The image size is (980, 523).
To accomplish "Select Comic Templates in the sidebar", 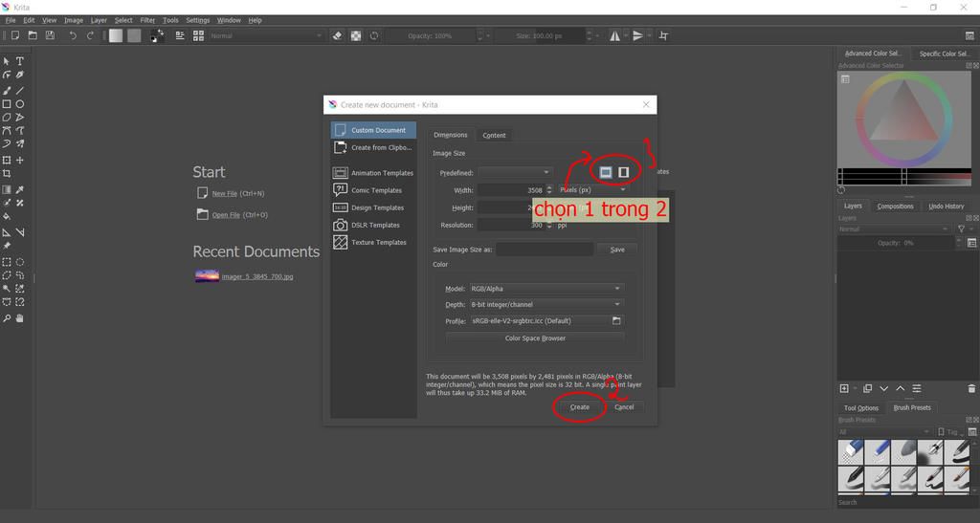I will [x=373, y=189].
